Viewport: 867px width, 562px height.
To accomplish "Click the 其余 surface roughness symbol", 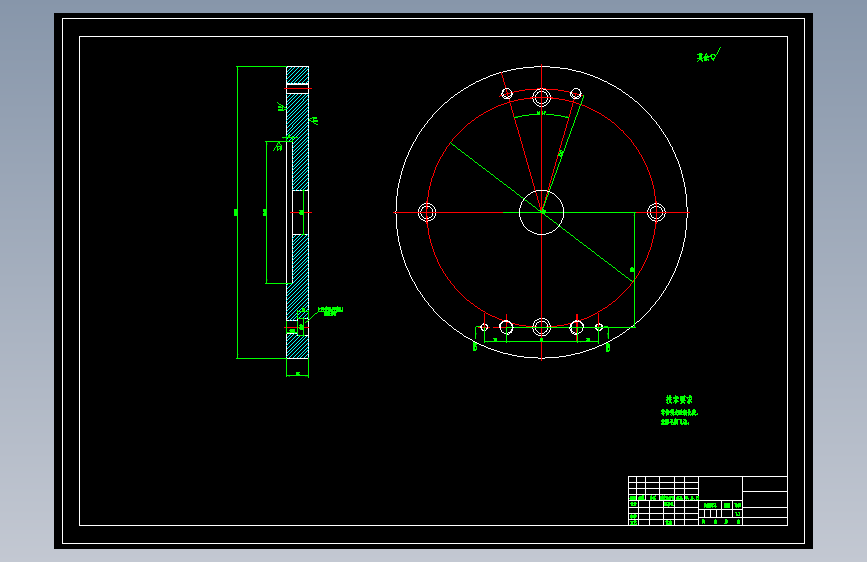I will pyautogui.click(x=708, y=55).
